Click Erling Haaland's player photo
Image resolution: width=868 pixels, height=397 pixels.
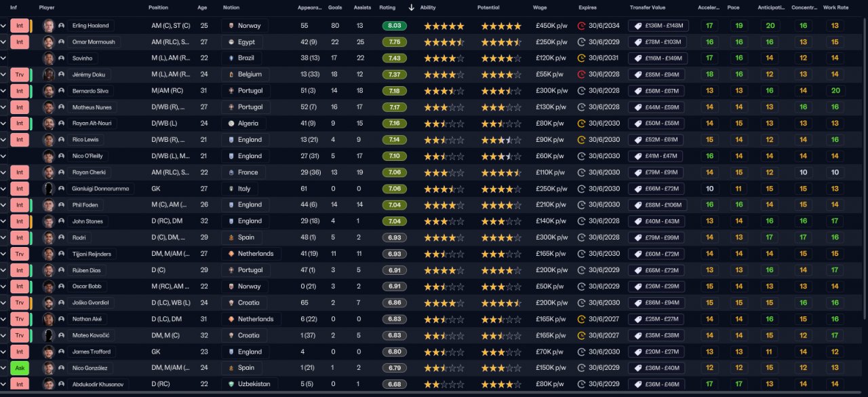click(48, 26)
